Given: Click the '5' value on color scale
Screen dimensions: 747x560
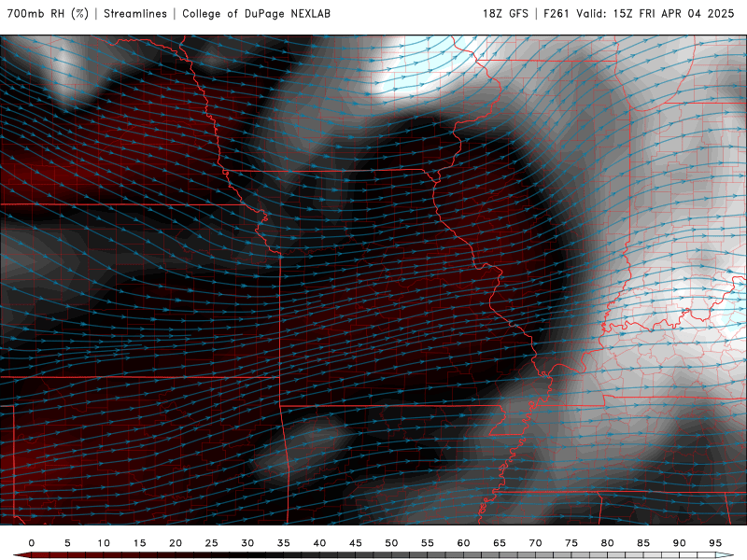Looking at the screenshot, I should coord(67,543).
